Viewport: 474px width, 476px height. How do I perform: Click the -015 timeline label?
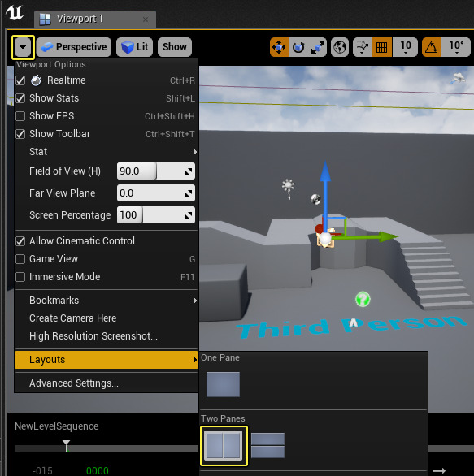(42, 471)
